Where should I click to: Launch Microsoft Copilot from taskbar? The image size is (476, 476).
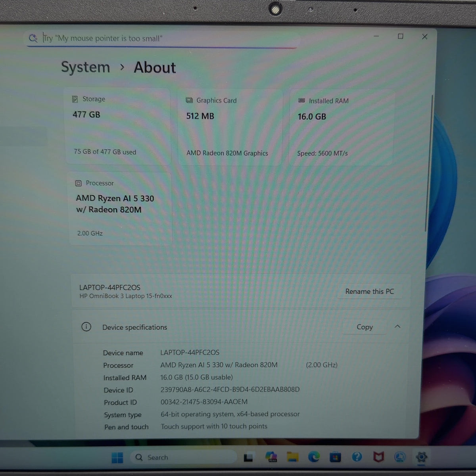[x=271, y=457]
